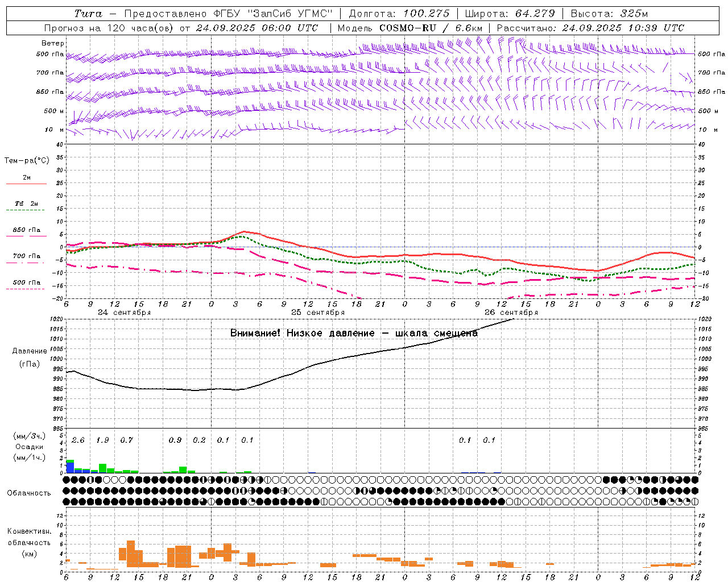Click the "Td 2м" dew point legend entry
Screen dimensions: 728x582
(x=26, y=203)
